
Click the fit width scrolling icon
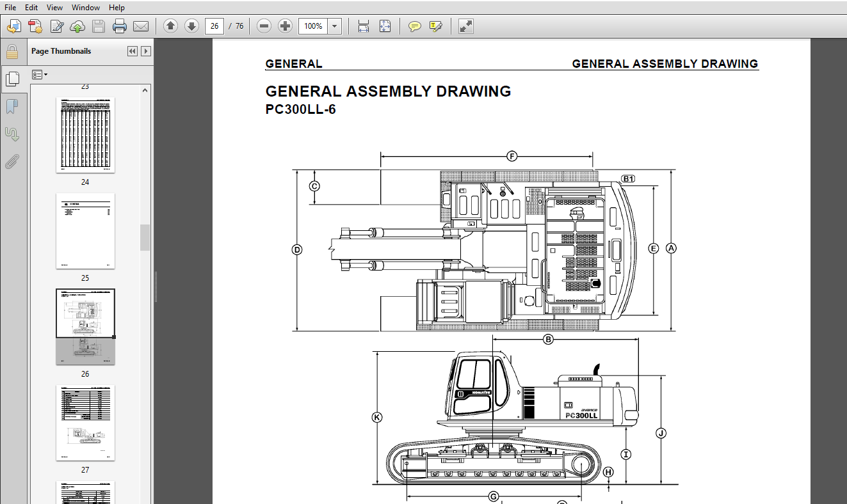coord(364,26)
